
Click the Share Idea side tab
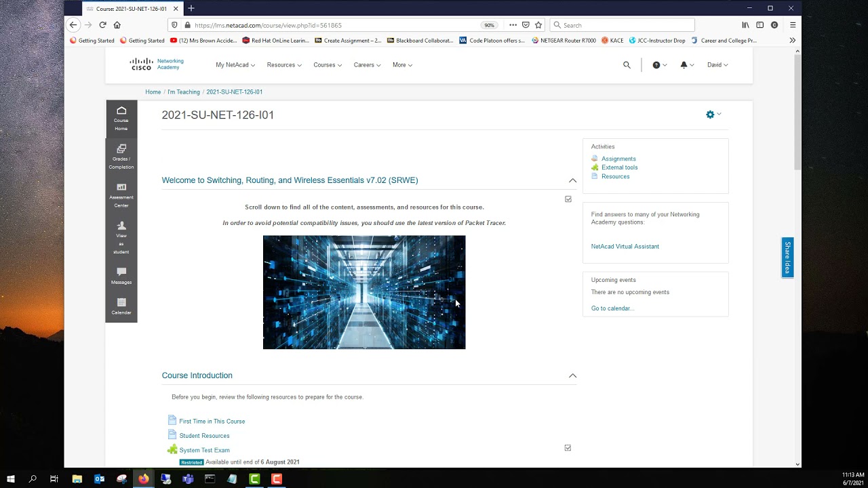(x=787, y=258)
